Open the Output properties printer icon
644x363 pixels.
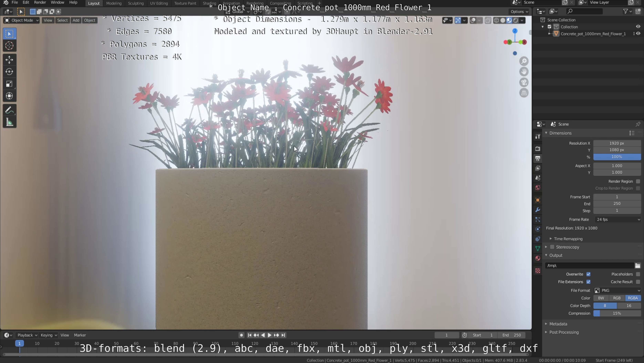click(538, 158)
